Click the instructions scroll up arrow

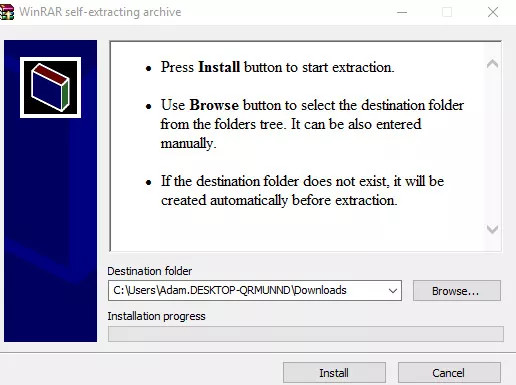pos(492,63)
